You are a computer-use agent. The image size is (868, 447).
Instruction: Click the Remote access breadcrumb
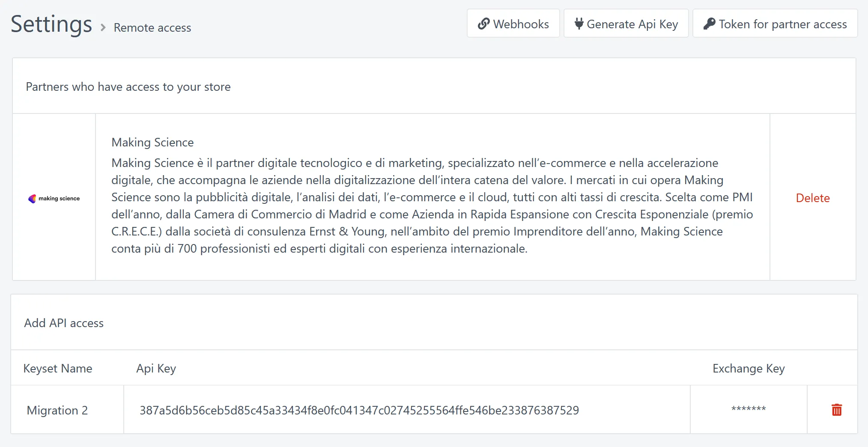click(x=152, y=28)
